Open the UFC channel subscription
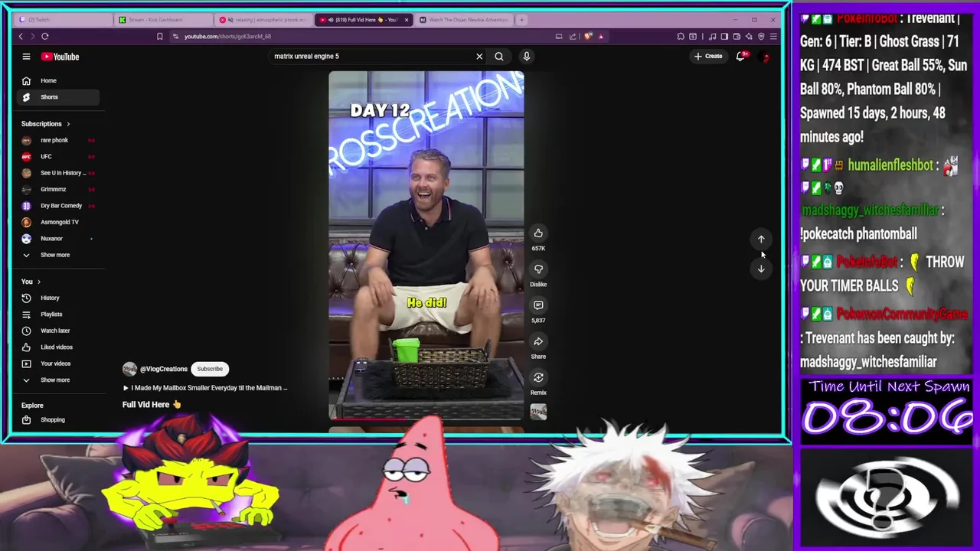The width and height of the screenshot is (980, 551). pyautogui.click(x=58, y=156)
